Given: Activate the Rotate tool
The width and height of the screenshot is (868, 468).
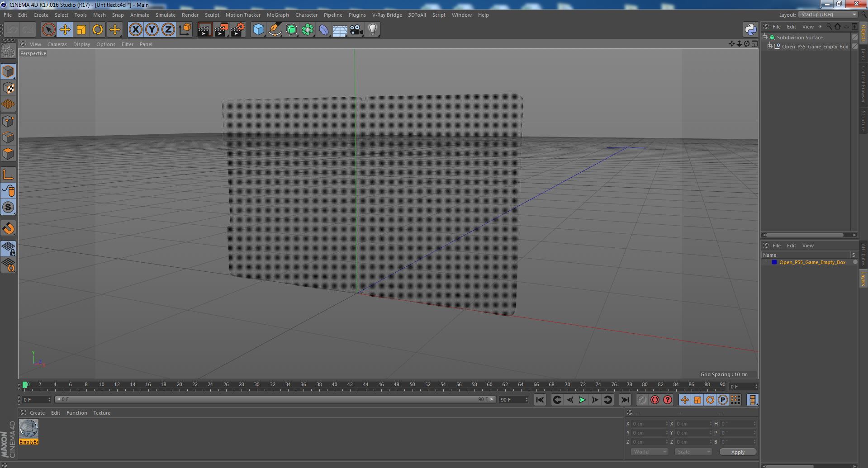Looking at the screenshot, I should [98, 30].
